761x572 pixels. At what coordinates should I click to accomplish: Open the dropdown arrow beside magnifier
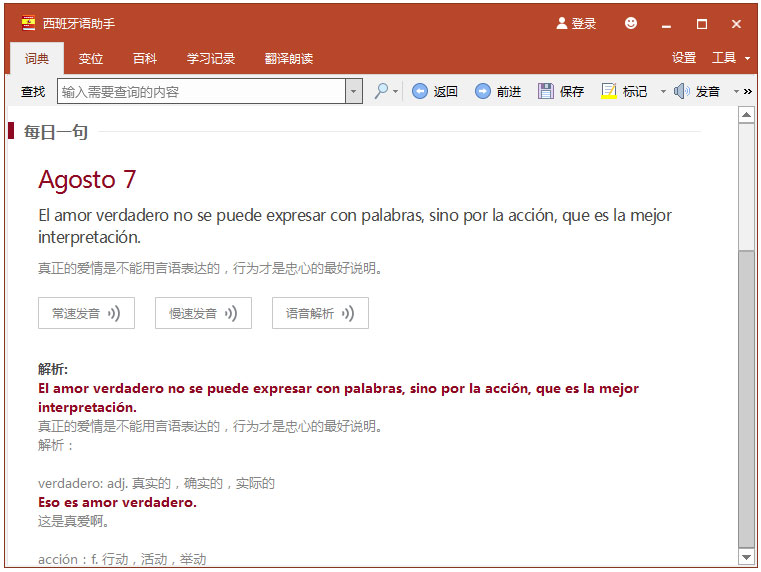396,91
